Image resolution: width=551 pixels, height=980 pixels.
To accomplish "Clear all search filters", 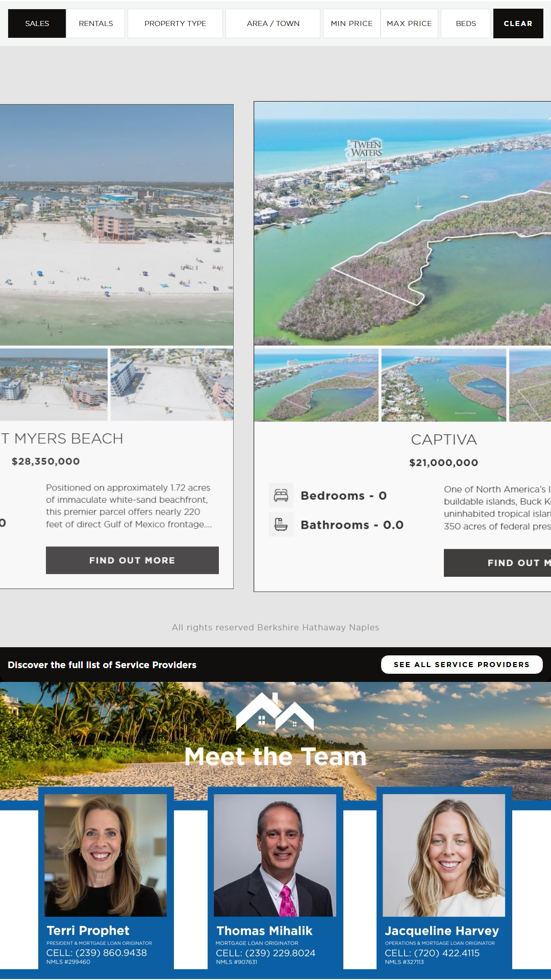I will [518, 23].
